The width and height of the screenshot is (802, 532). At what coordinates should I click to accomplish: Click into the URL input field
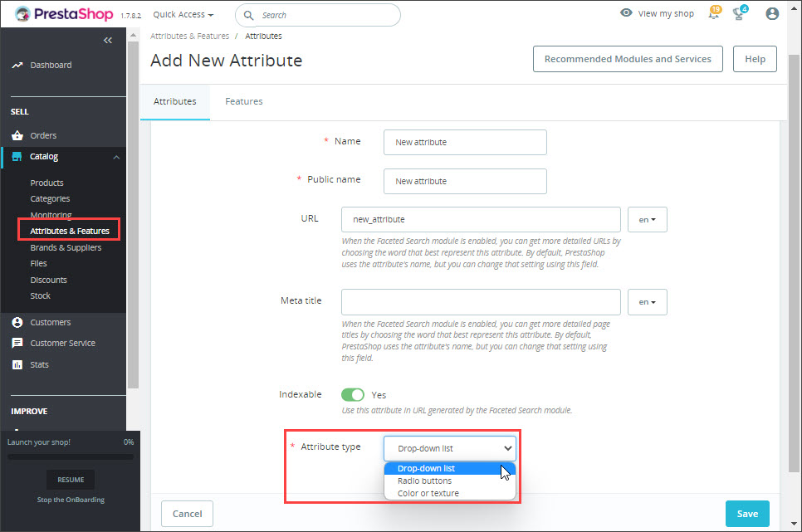(481, 219)
